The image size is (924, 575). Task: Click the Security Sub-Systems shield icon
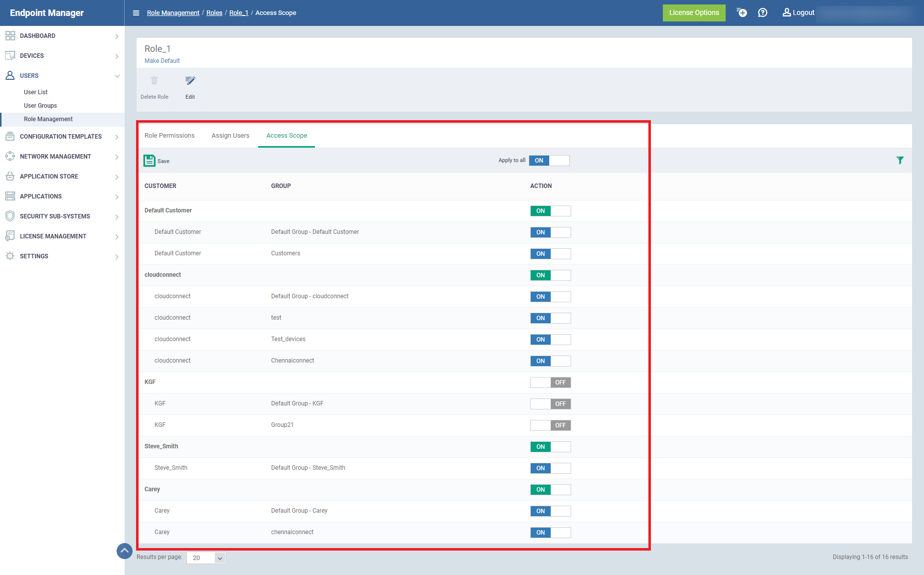[10, 216]
